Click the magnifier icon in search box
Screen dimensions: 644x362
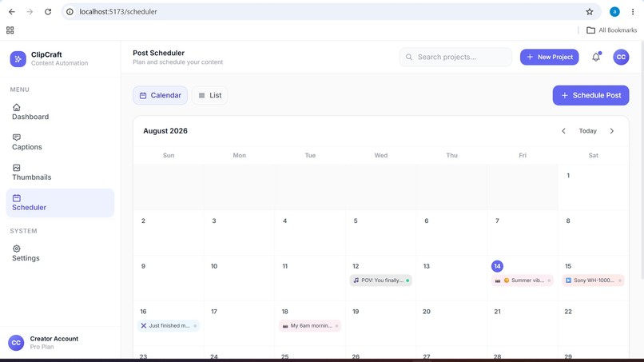[409, 57]
